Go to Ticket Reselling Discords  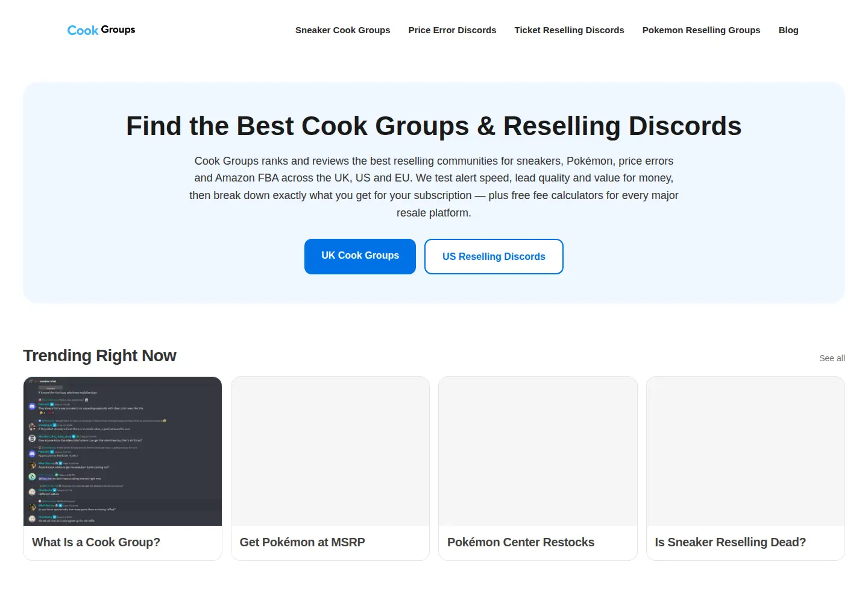(569, 30)
